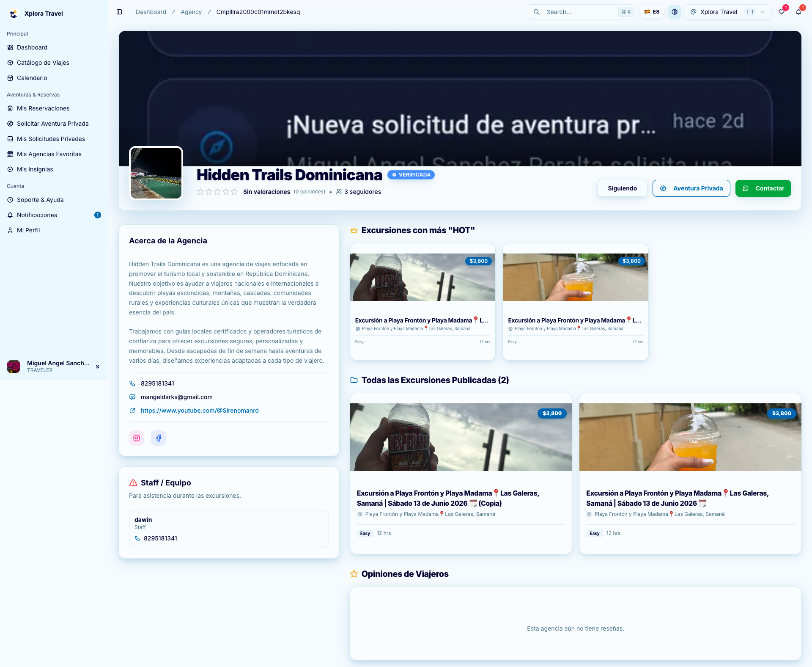Screen dimensions: 812x667
Task: Go to Agency breadcrumb
Action: [191, 12]
